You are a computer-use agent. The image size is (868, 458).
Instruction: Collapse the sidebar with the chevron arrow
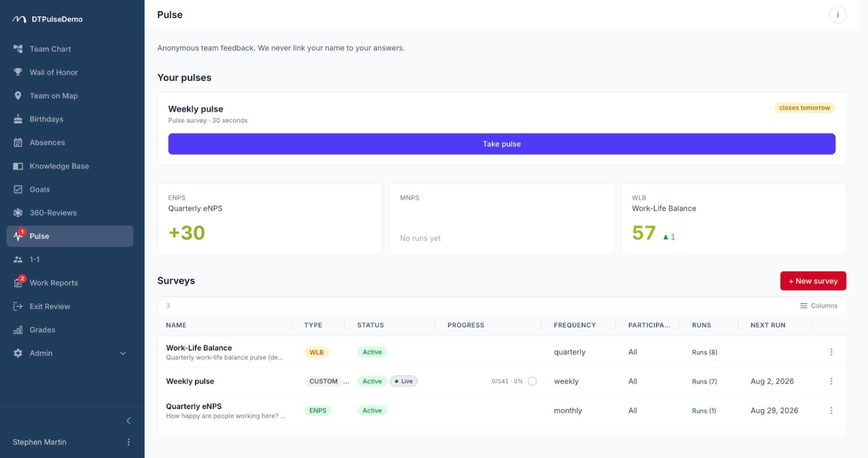click(128, 421)
